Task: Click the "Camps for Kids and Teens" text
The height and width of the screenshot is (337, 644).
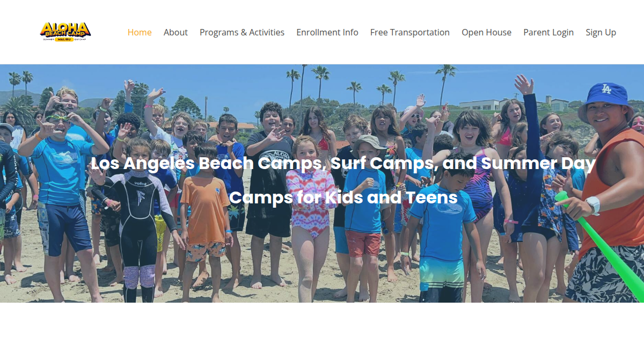Action: pos(343,197)
